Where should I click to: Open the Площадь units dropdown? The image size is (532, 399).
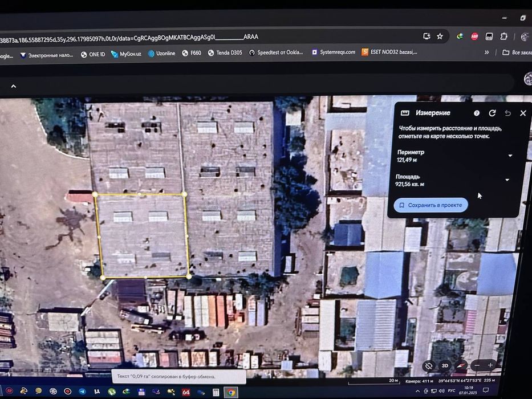click(x=507, y=180)
